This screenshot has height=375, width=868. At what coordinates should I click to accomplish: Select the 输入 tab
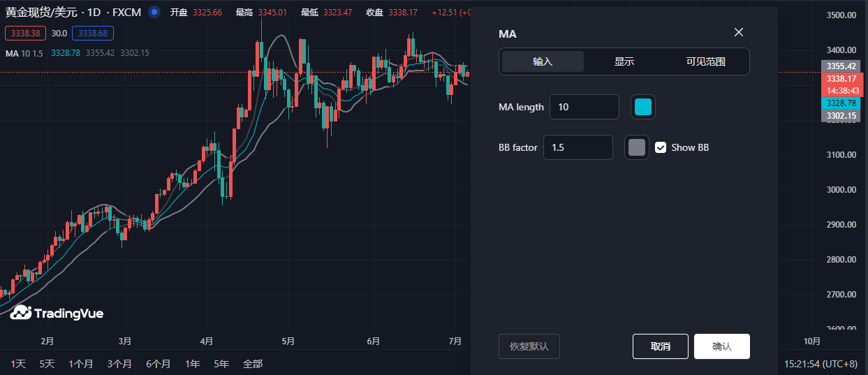tap(543, 61)
